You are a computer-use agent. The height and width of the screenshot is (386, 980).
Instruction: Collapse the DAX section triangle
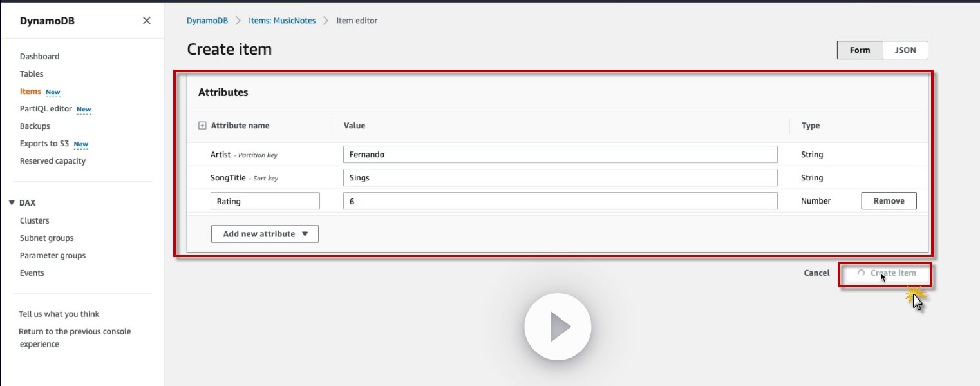[x=12, y=202]
